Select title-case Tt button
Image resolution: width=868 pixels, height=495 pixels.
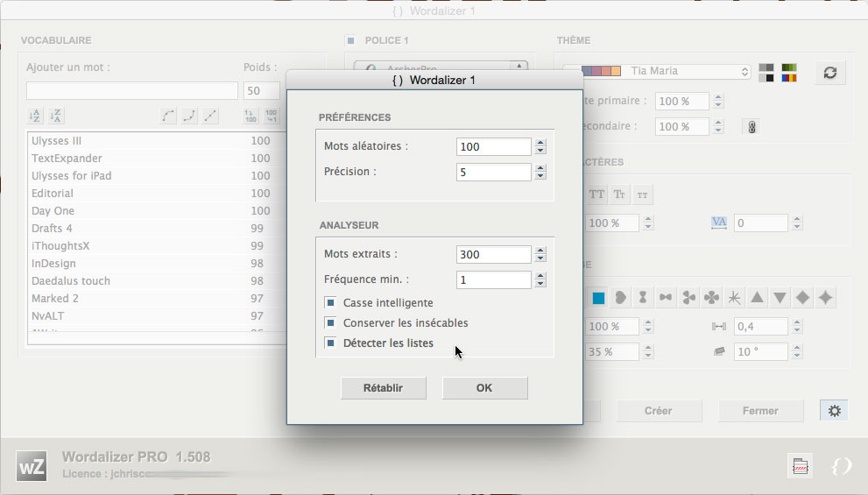pyautogui.click(x=619, y=194)
